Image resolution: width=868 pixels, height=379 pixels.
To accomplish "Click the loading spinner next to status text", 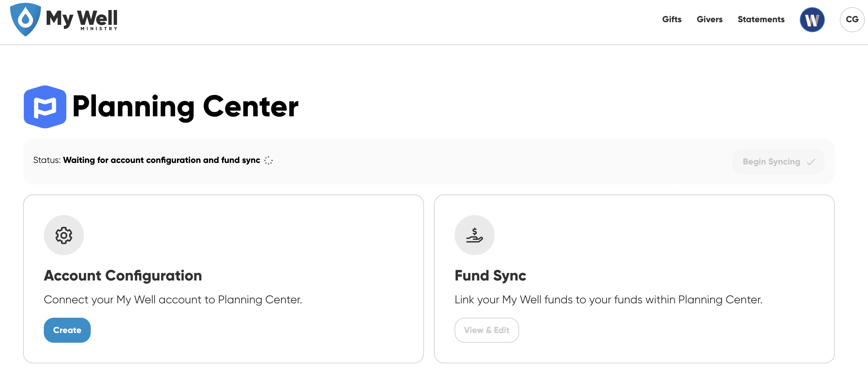I will pyautogui.click(x=268, y=160).
